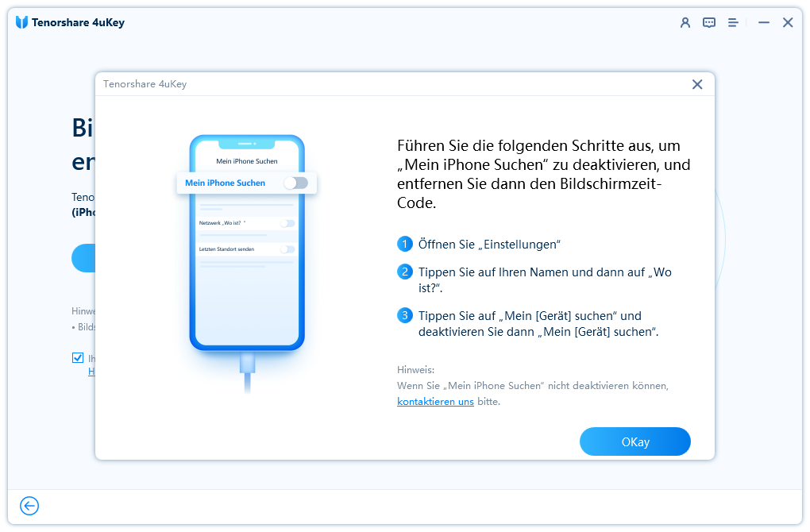The width and height of the screenshot is (810, 532).
Task: Click the dialog heading "Führen Sie die folgenden Schritte"
Action: click(x=543, y=174)
